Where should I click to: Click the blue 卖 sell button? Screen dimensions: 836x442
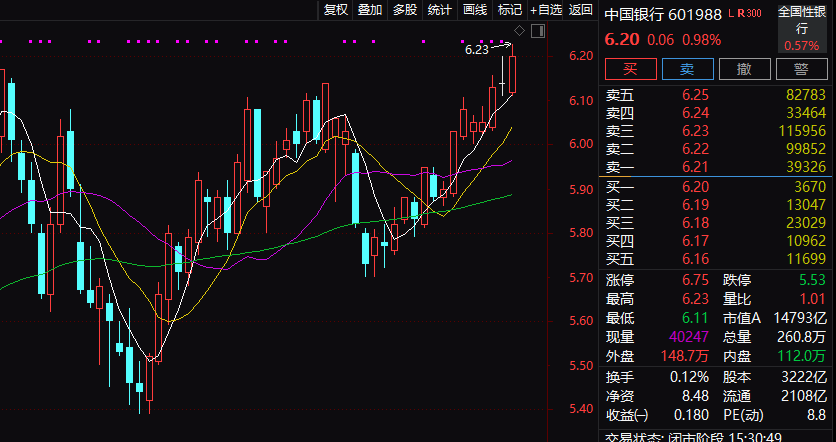coord(688,69)
